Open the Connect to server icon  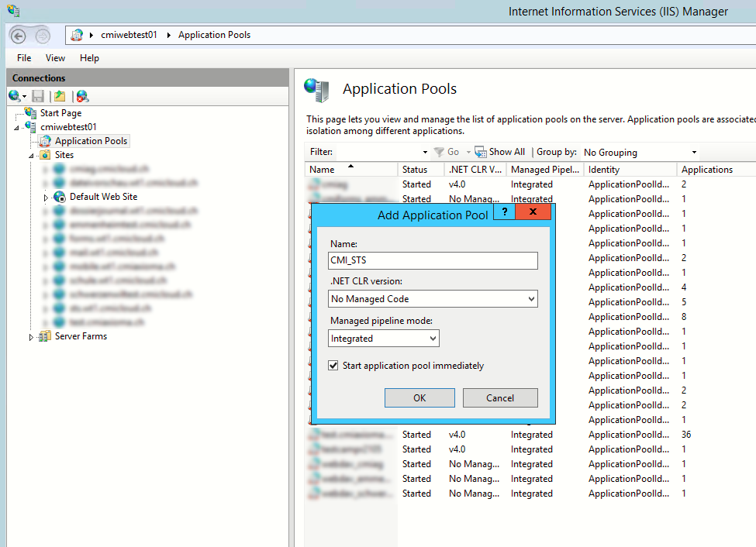tap(16, 95)
